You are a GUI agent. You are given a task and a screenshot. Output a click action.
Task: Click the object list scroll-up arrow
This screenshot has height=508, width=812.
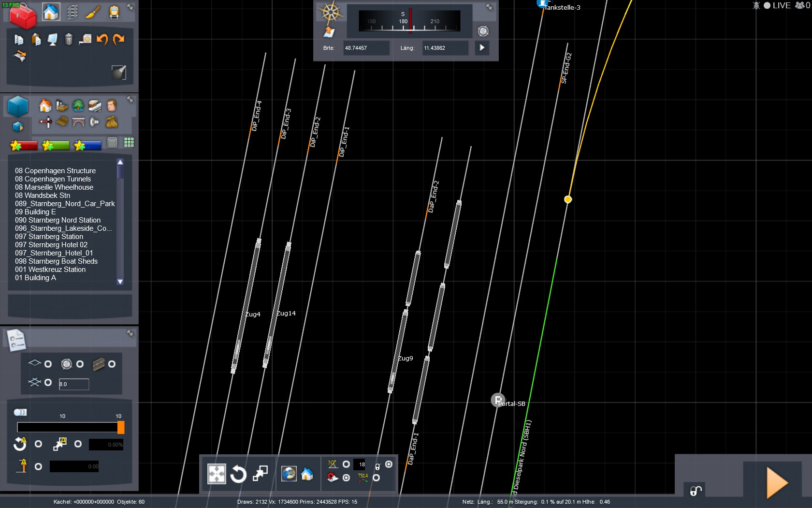point(120,162)
